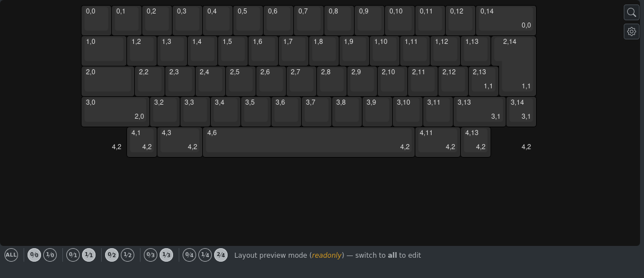Image resolution: width=644 pixels, height=278 pixels.
Task: Click the key labeled 3,2
Action: [165, 111]
